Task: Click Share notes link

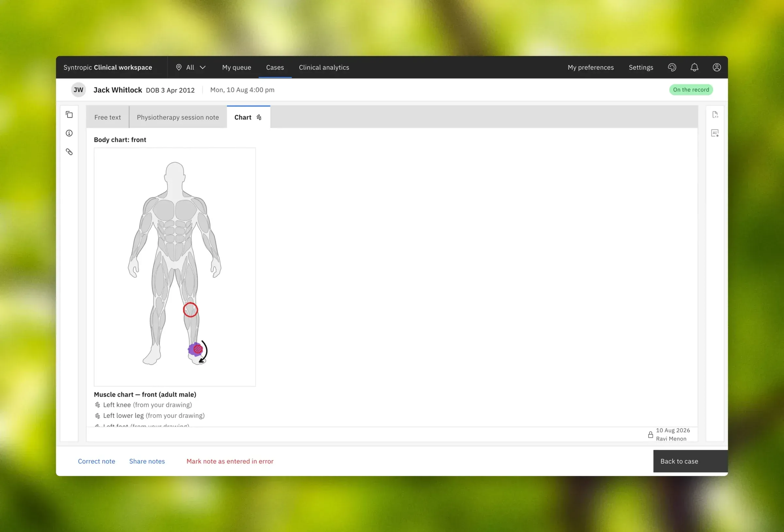Action: click(x=147, y=461)
